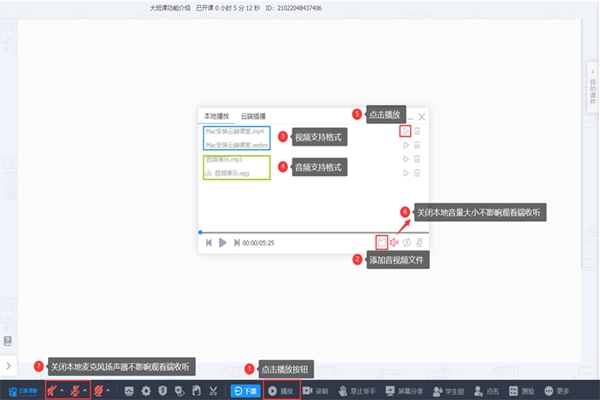Toggle the microphone mute in toolbar

point(52,390)
